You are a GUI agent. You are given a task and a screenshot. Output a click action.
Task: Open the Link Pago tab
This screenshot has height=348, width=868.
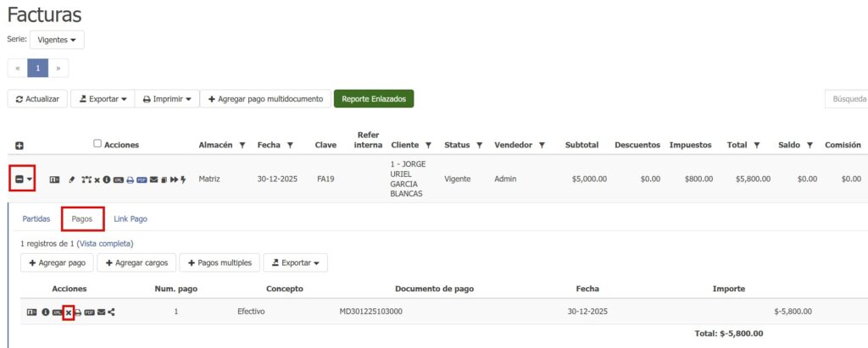pos(131,218)
